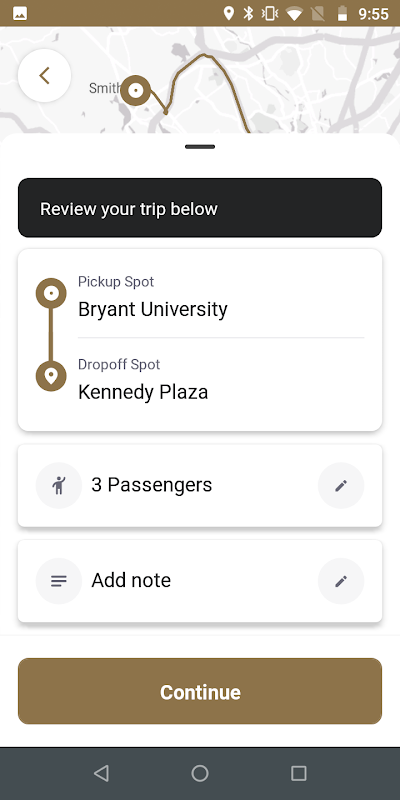
Task: Tap Android Home navigation button
Action: pyautogui.click(x=200, y=773)
